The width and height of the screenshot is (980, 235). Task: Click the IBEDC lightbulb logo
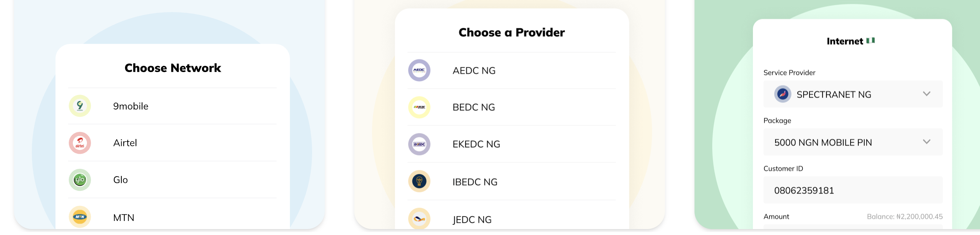click(419, 181)
